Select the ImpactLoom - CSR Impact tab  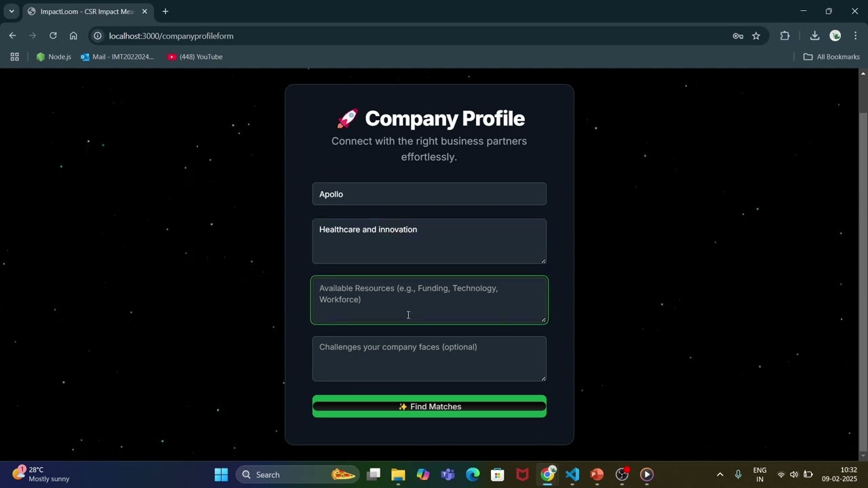click(x=86, y=12)
